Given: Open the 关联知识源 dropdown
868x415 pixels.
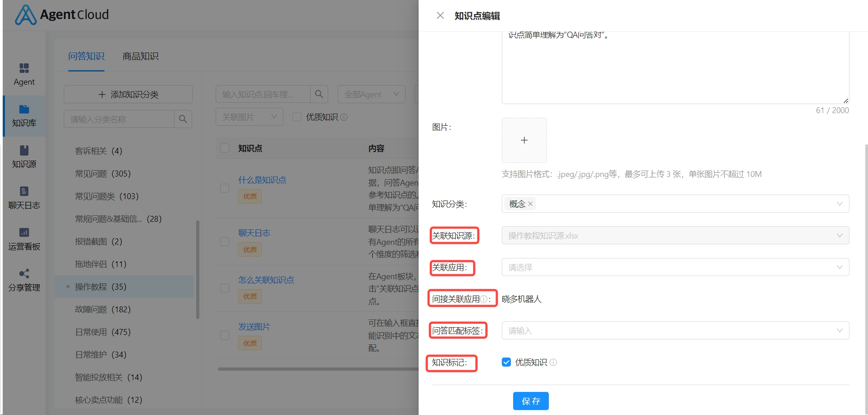Looking at the screenshot, I should click(675, 235).
